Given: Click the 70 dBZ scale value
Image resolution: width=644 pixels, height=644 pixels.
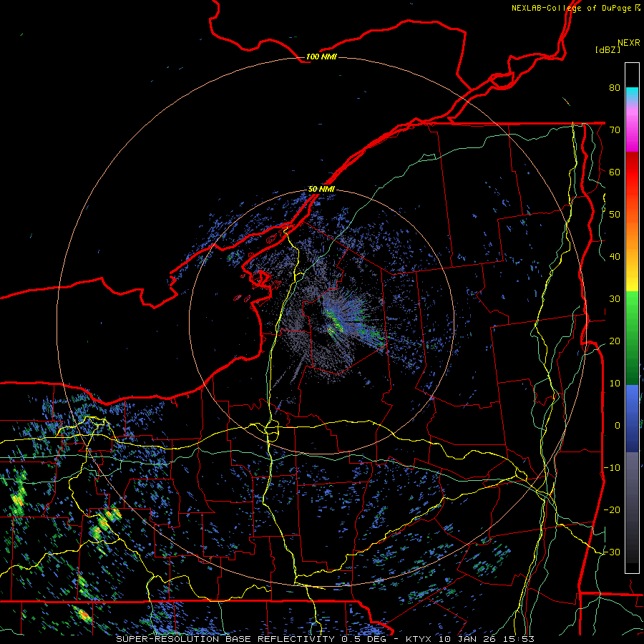Looking at the screenshot, I should tap(615, 130).
